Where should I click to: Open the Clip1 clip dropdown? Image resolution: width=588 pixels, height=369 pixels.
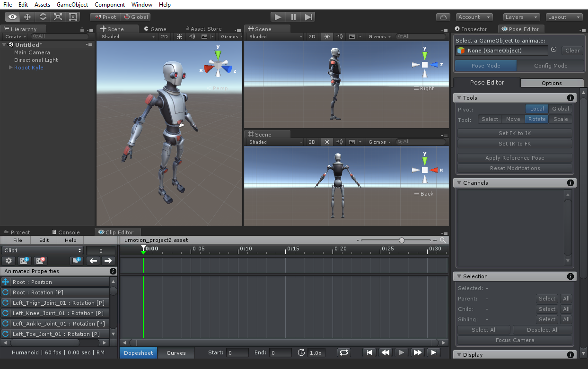pyautogui.click(x=42, y=250)
